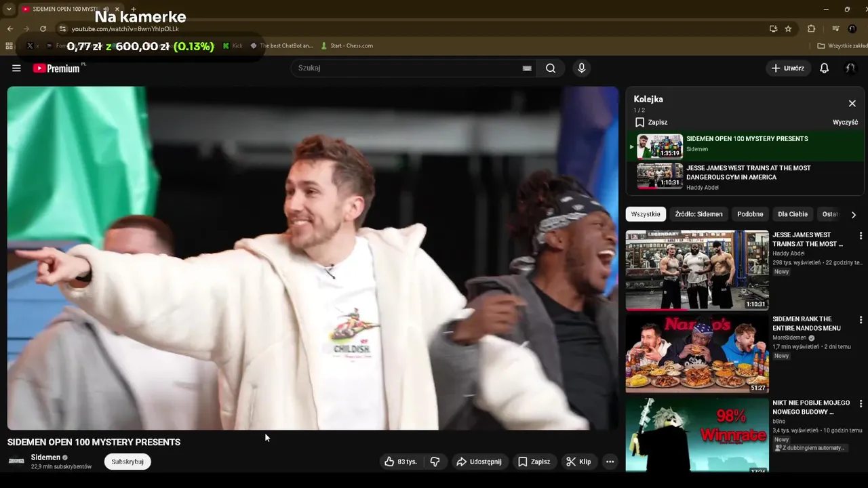Mute tab via speaker icon

coord(106,9)
